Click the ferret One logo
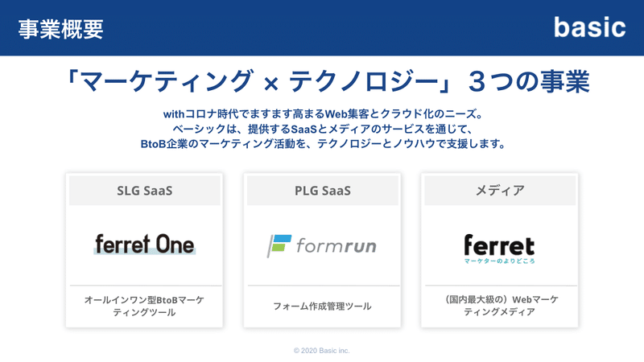Screen dimensions: 644x362 (145, 245)
